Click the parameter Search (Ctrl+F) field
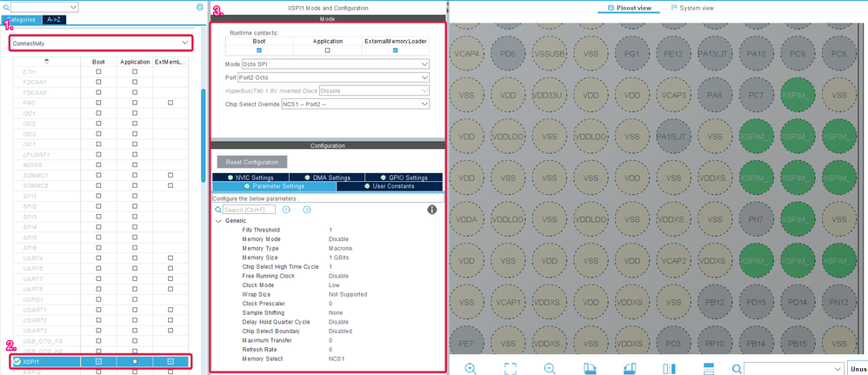Image resolution: width=868 pixels, height=375 pixels. click(x=249, y=210)
